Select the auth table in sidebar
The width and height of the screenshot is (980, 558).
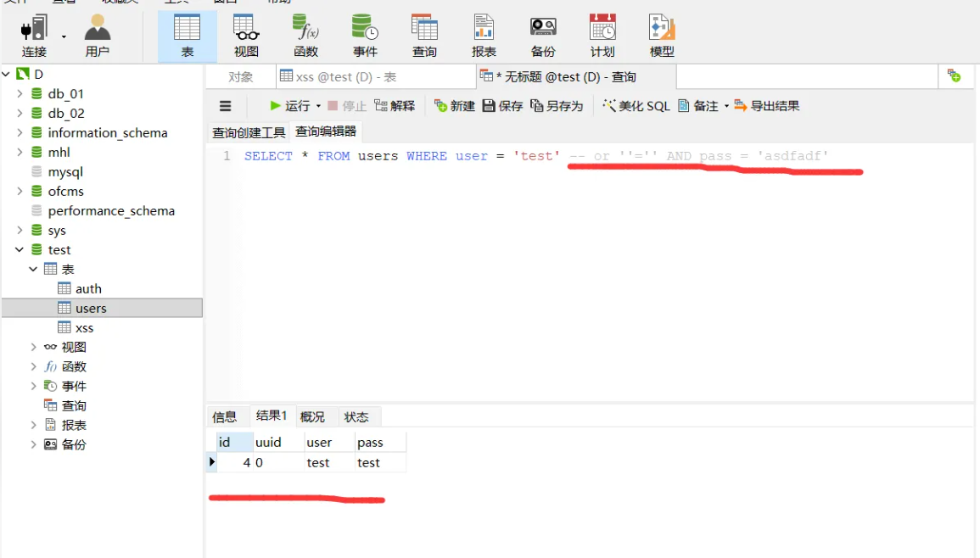click(x=87, y=288)
